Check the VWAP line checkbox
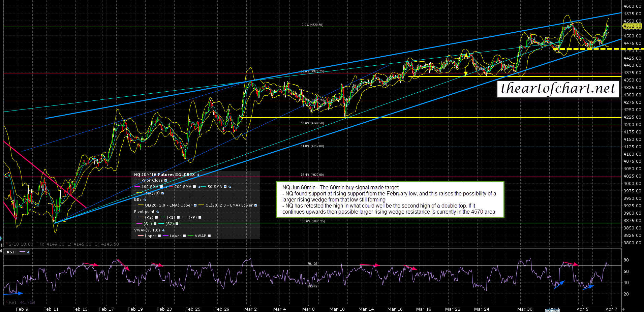The image size is (644, 312). click(x=209, y=236)
